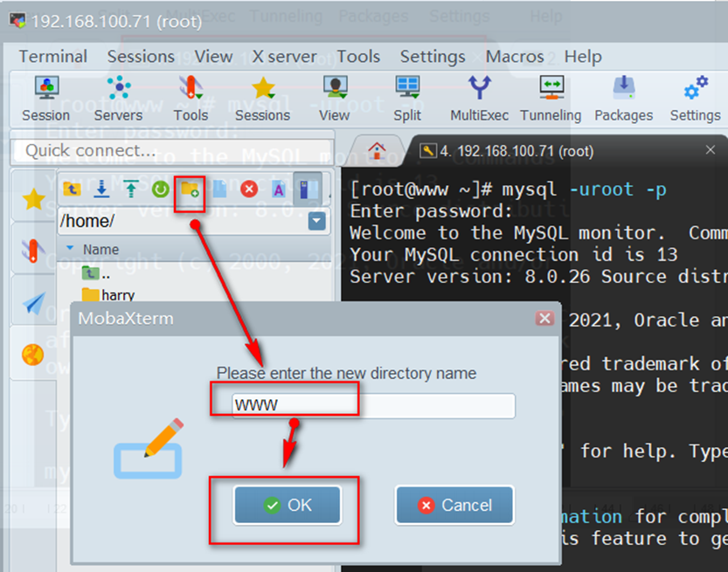Image resolution: width=728 pixels, height=572 pixels.
Task: Open the Packages toolbar icon
Action: (623, 99)
